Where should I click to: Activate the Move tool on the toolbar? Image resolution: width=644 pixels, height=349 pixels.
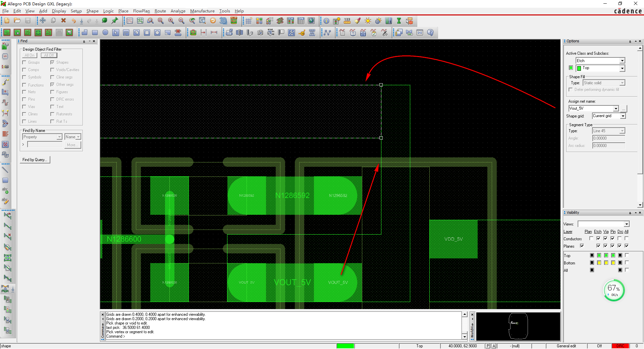(x=43, y=21)
